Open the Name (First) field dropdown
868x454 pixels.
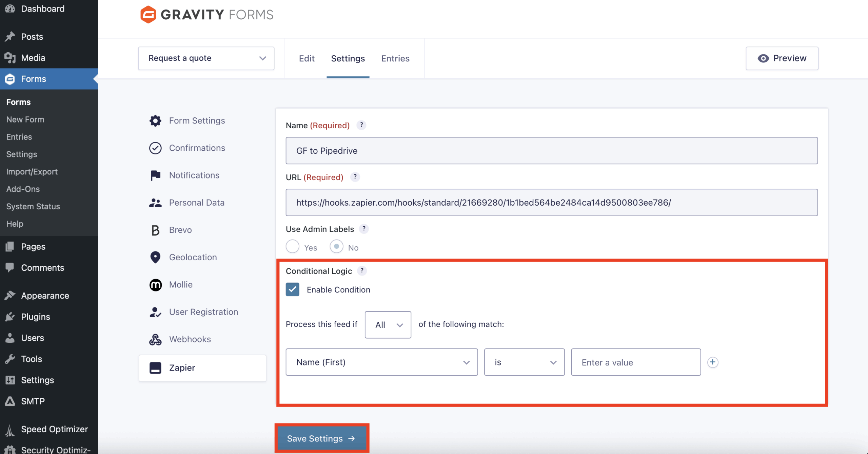pyautogui.click(x=381, y=362)
